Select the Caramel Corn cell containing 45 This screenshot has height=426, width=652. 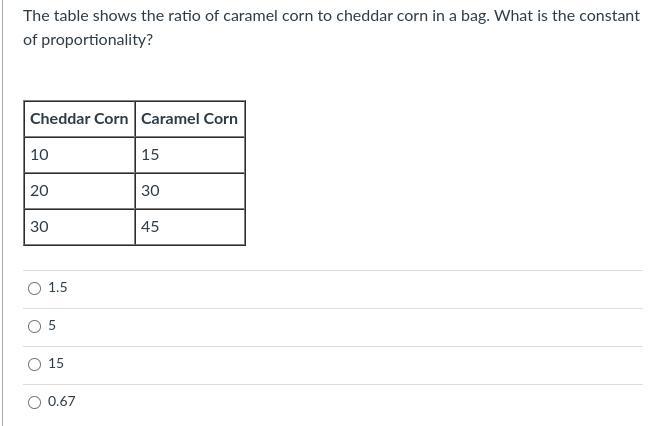click(x=190, y=227)
